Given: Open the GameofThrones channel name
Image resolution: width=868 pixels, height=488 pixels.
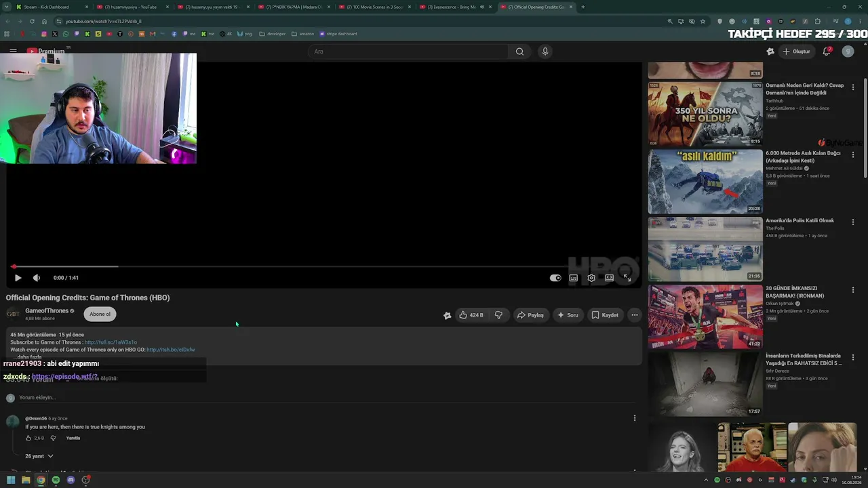Looking at the screenshot, I should 47,310.
